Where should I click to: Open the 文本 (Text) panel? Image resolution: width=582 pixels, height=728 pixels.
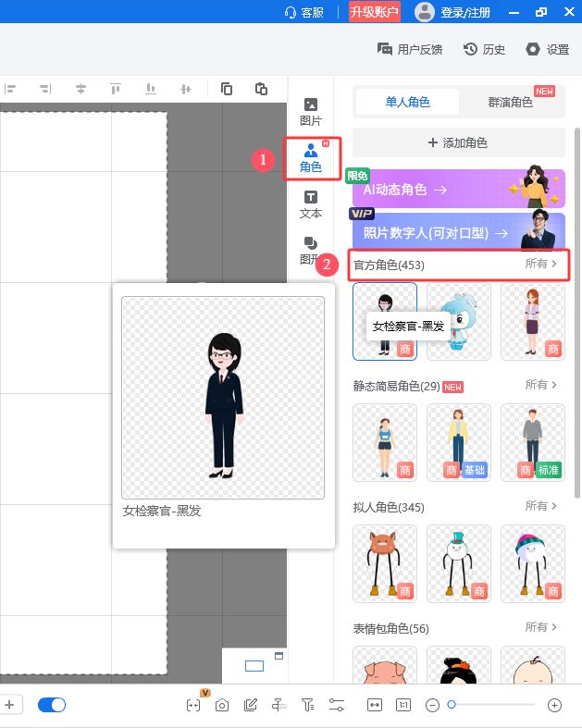pyautogui.click(x=311, y=204)
